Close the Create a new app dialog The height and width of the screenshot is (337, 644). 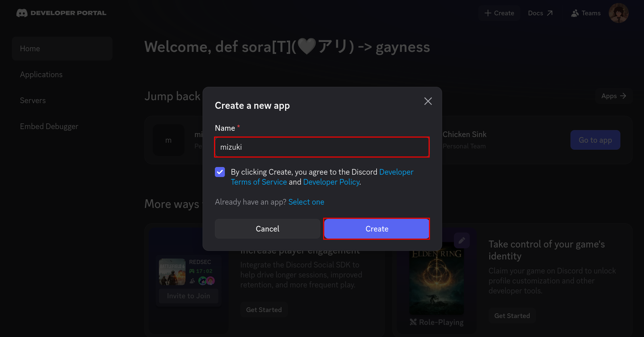click(428, 101)
